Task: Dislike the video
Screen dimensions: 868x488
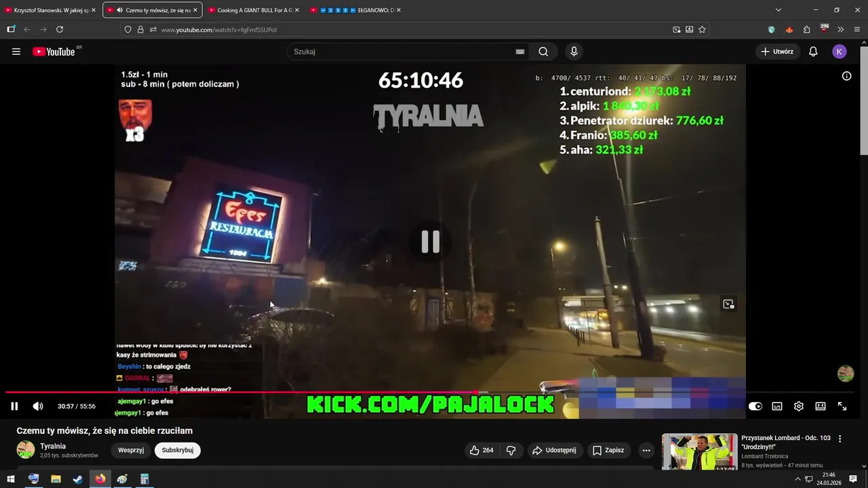Action: click(x=511, y=450)
